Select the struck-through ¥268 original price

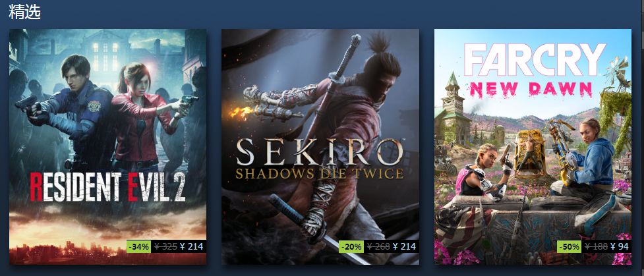click(378, 246)
